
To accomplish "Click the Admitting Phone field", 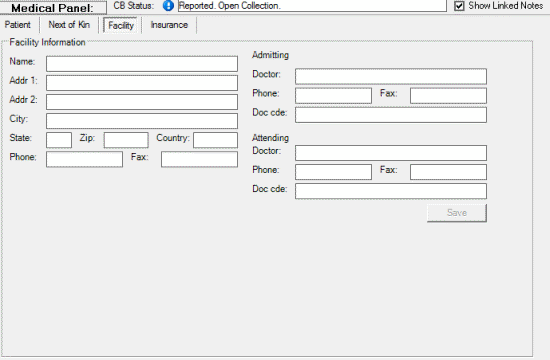I will 333,95.
